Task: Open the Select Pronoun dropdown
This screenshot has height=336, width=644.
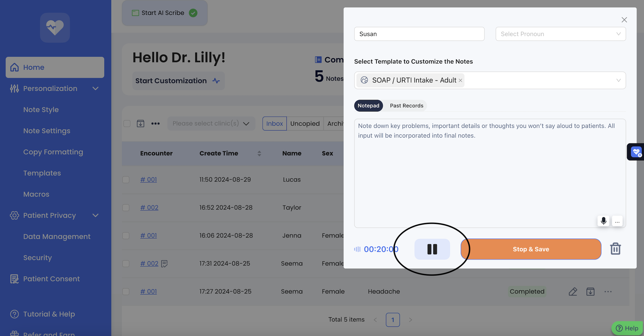Action: pyautogui.click(x=560, y=34)
